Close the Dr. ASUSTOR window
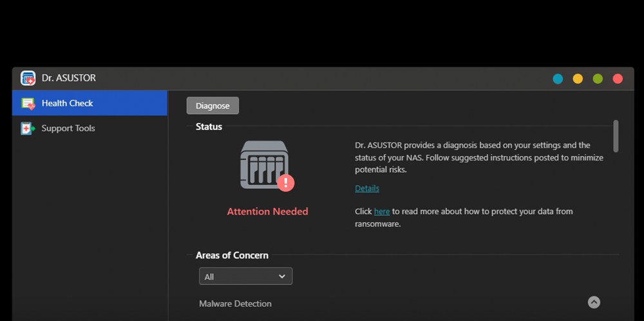The height and width of the screenshot is (321, 644). pyautogui.click(x=618, y=79)
